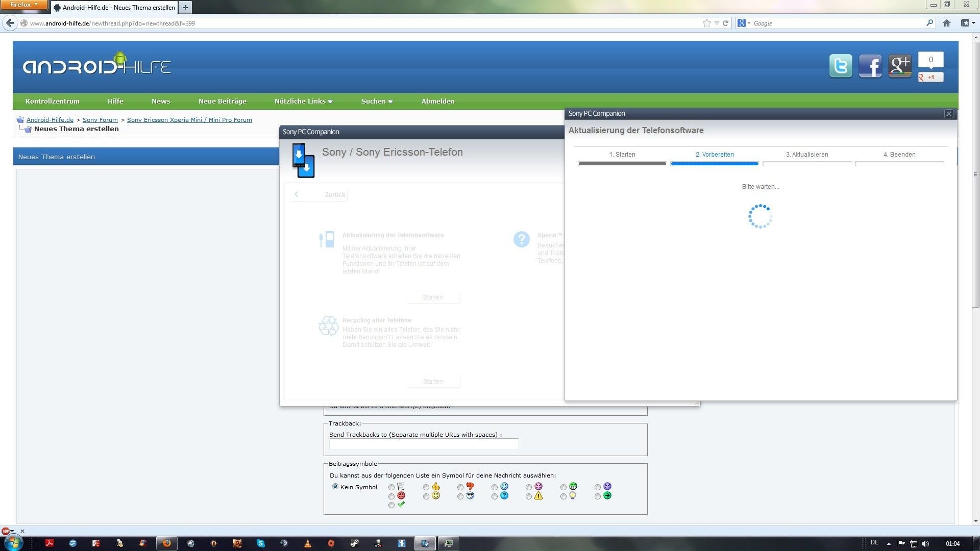This screenshot has width=980, height=551.
Task: Click the browser address bar
Action: pos(365,23)
